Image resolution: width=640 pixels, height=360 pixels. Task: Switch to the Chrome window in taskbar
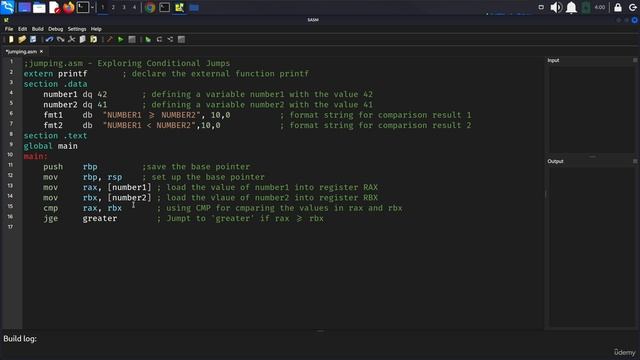click(x=150, y=7)
